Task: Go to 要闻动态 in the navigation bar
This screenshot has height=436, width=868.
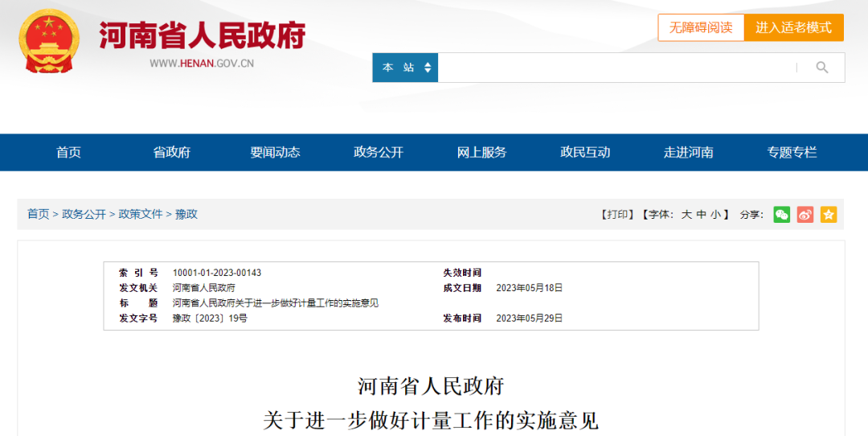Action: [x=275, y=152]
